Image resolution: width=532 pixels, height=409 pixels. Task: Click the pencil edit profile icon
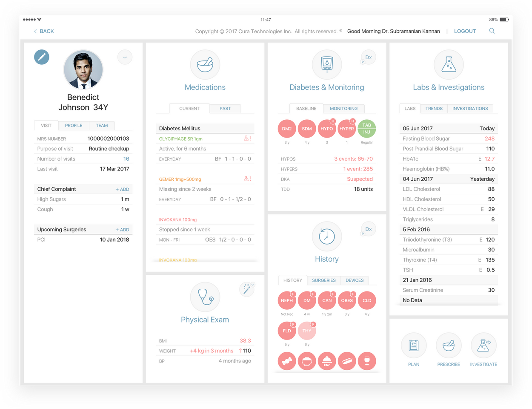tap(42, 57)
